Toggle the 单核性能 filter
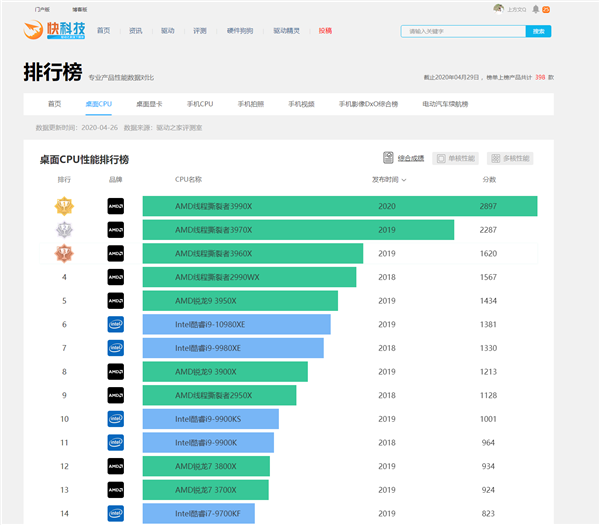The width and height of the screenshot is (600, 525). pos(453,158)
